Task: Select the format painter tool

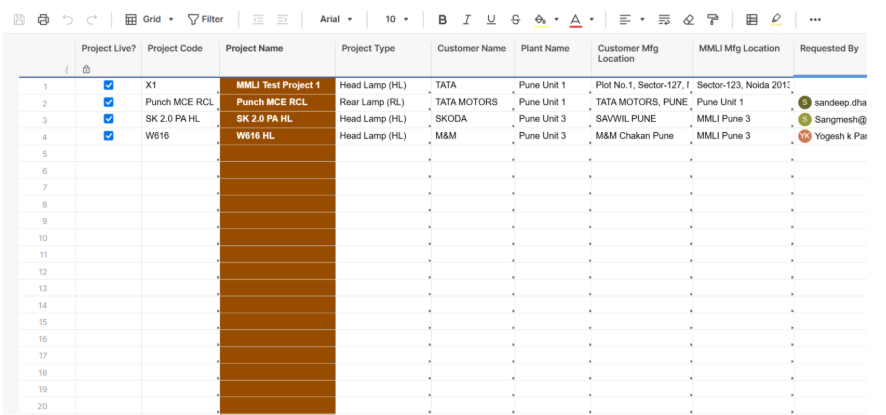Action: (712, 19)
